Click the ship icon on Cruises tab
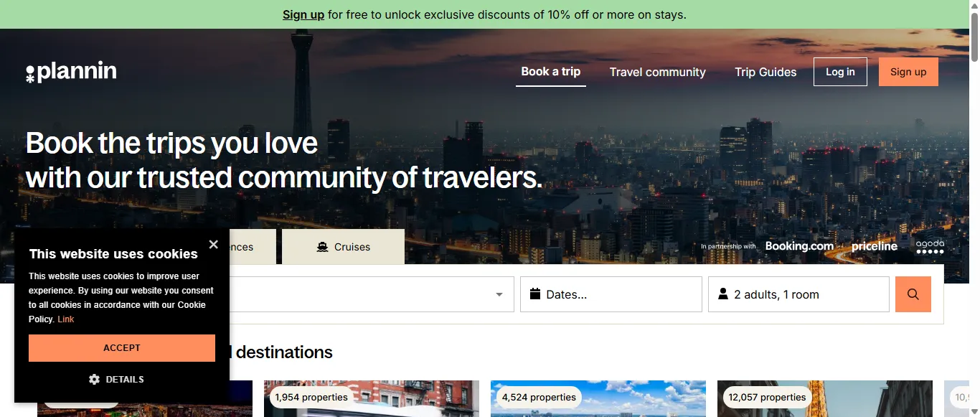This screenshot has width=980, height=417. 322,247
